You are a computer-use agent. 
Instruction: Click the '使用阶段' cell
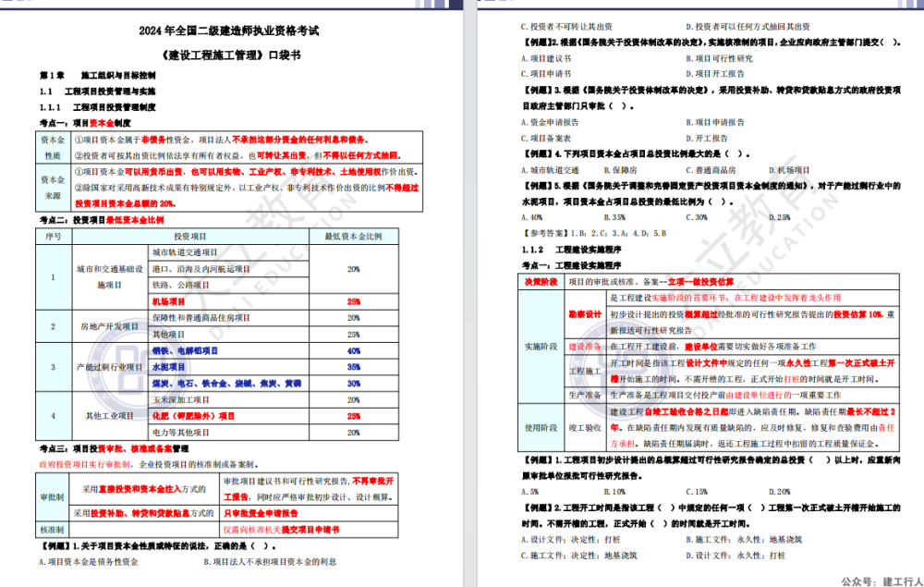[x=541, y=428]
